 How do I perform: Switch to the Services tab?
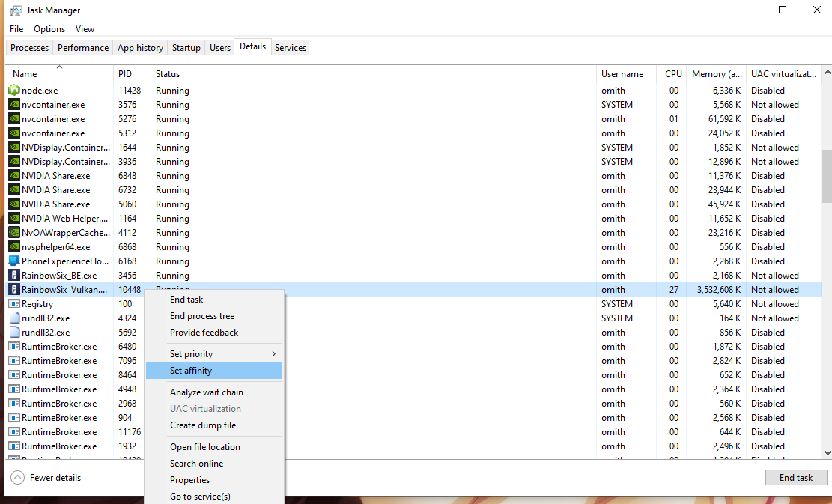point(291,48)
